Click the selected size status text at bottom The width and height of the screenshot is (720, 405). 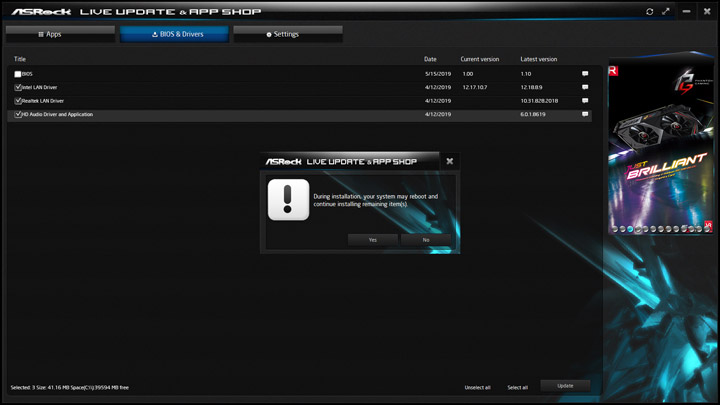click(69, 388)
